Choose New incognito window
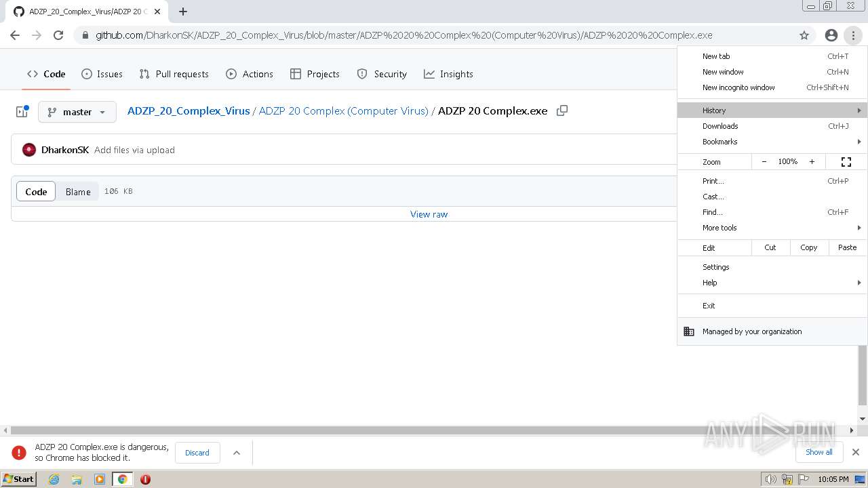Image resolution: width=868 pixels, height=488 pixels. [x=772, y=87]
